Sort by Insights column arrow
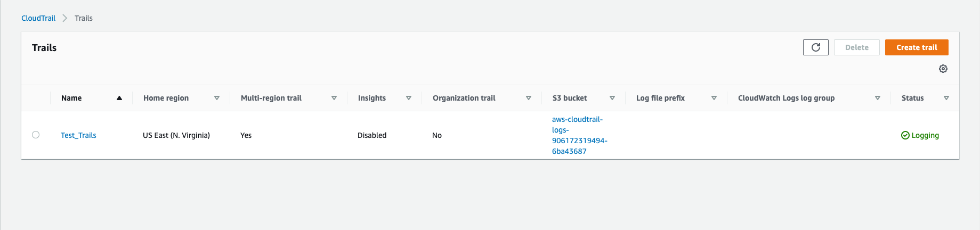Screen dimensions: 980x230 pyautogui.click(x=409, y=98)
